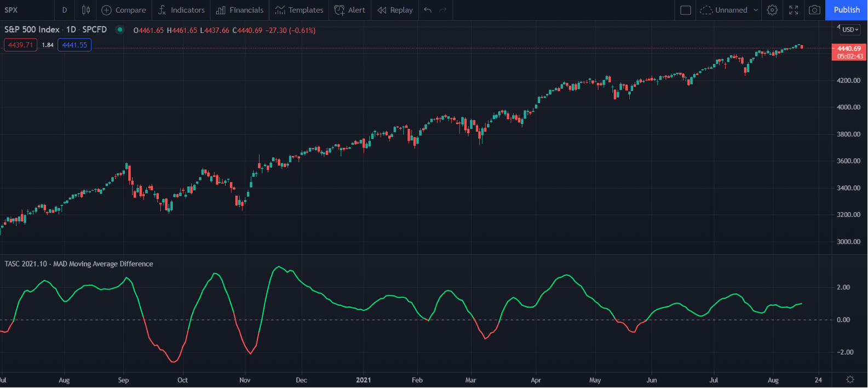Start bar Replay mode
The height and width of the screenshot is (388, 868).
point(395,10)
